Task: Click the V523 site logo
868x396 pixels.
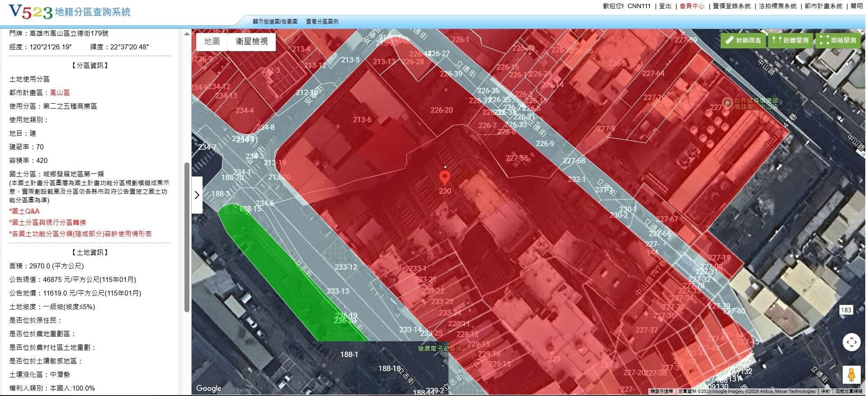Action: [31, 12]
